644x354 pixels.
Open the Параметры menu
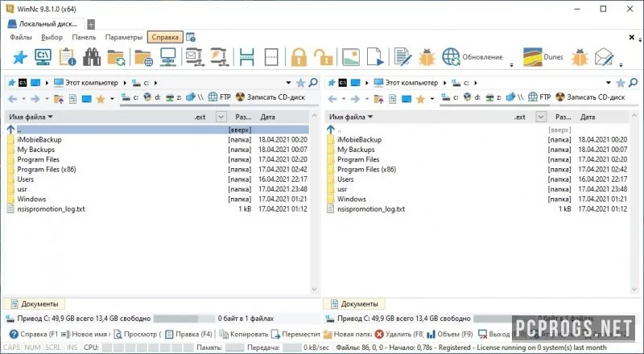tap(124, 37)
